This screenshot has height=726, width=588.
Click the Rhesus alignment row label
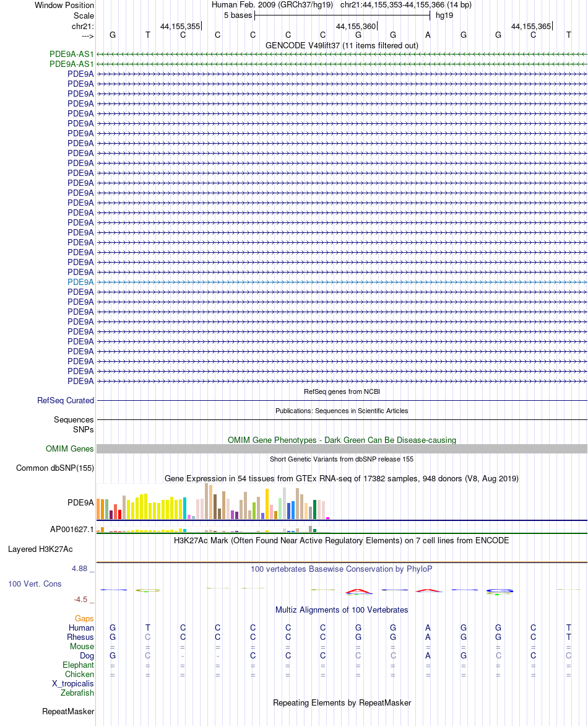pos(80,637)
